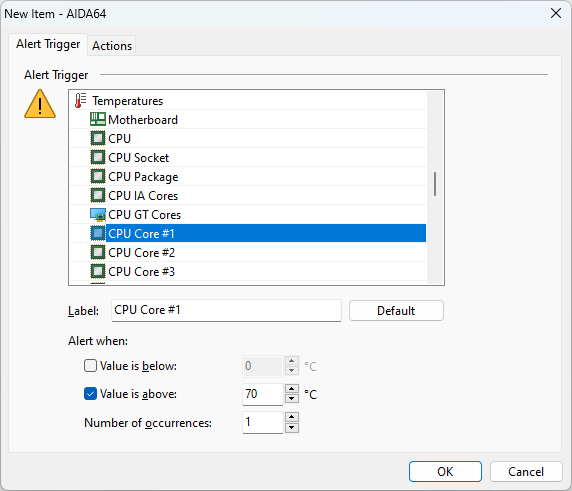Click the Temperatures thermometer icon
Screen dimensions: 572x491
tap(80, 101)
